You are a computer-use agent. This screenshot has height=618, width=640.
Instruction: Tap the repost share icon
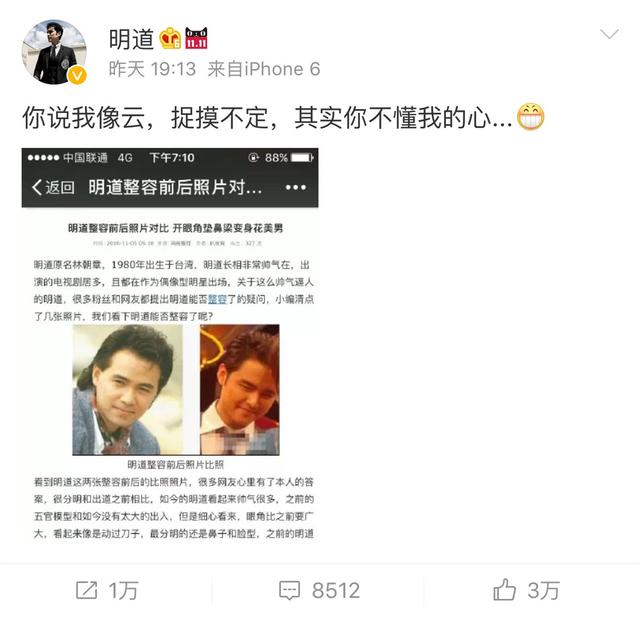[x=87, y=590]
